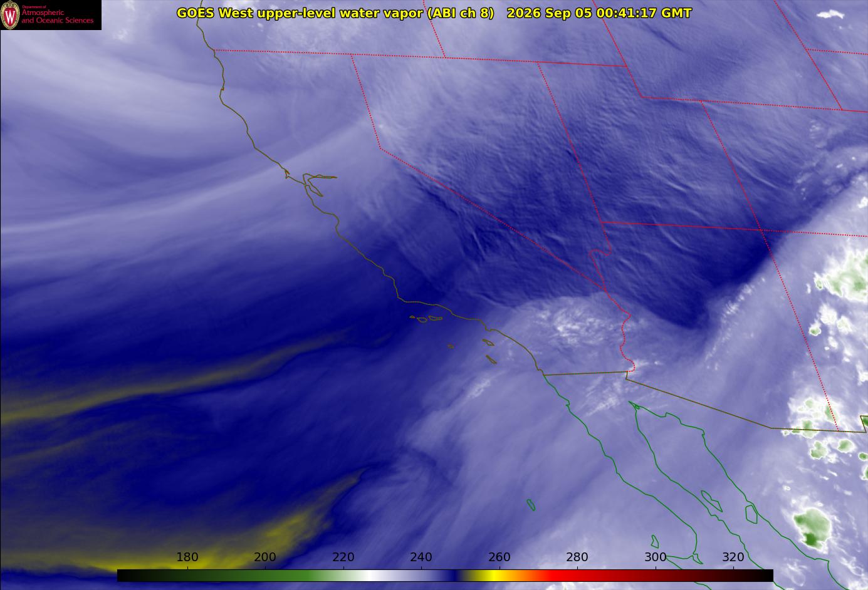Click the white section of the colorbar
Screen dimensions: 868x590
pyautogui.click(x=375, y=575)
